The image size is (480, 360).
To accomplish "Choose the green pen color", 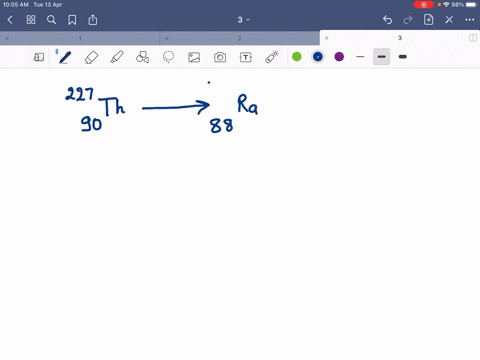I will [297, 57].
